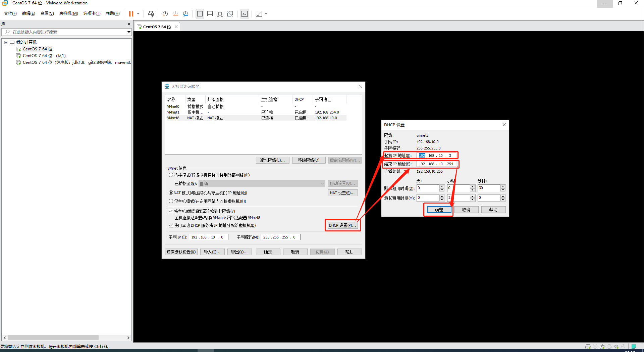Click 取消 in the DHCP 设置 dialog

click(x=466, y=210)
